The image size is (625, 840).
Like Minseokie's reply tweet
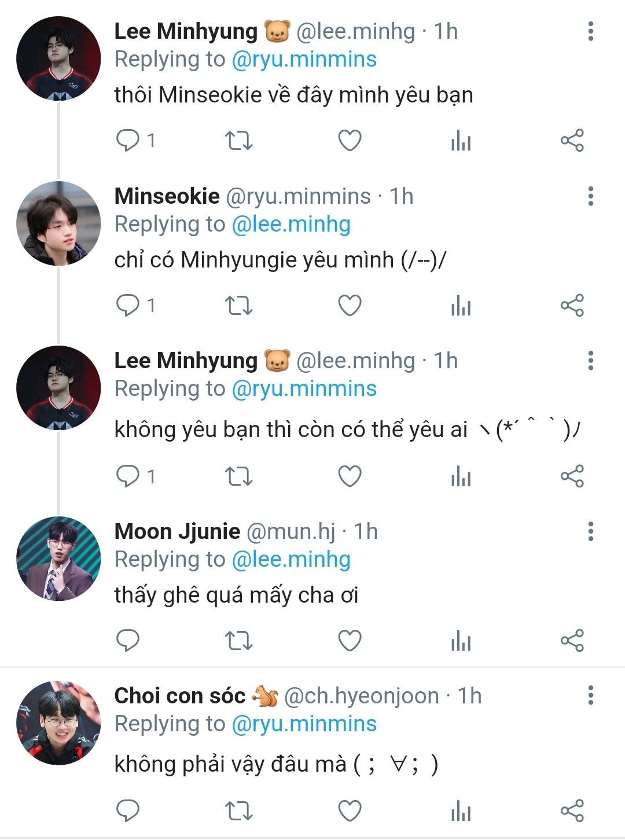pos(350,305)
